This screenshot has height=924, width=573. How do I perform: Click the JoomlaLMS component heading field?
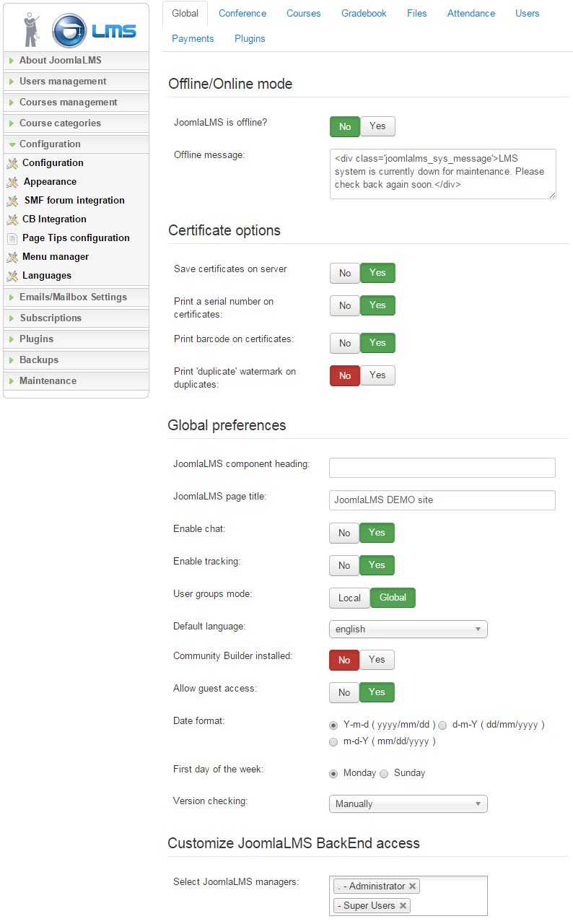click(x=442, y=468)
